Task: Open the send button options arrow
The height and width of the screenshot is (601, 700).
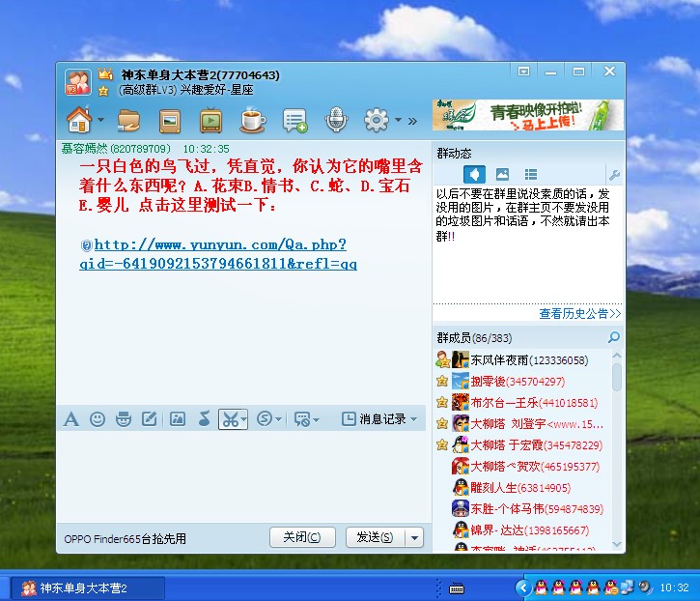Action: [415, 537]
